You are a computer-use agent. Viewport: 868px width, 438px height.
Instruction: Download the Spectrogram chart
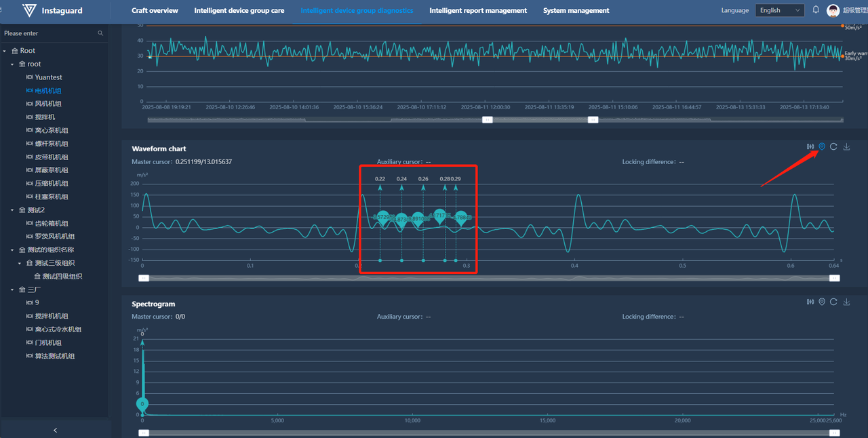[846, 302]
